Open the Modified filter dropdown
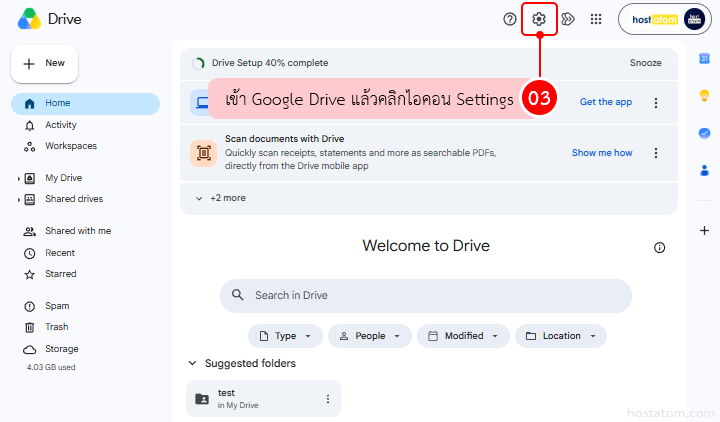 [x=463, y=336]
